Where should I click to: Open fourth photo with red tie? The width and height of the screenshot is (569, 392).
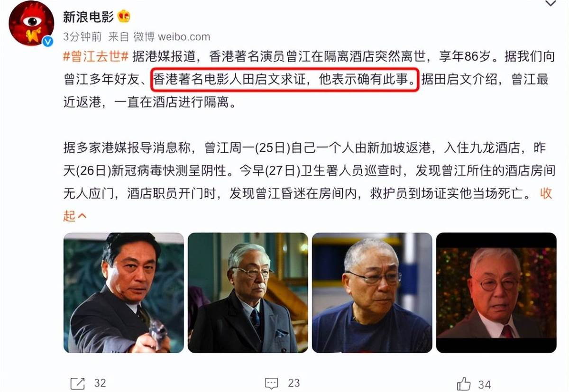pyautogui.click(x=496, y=292)
